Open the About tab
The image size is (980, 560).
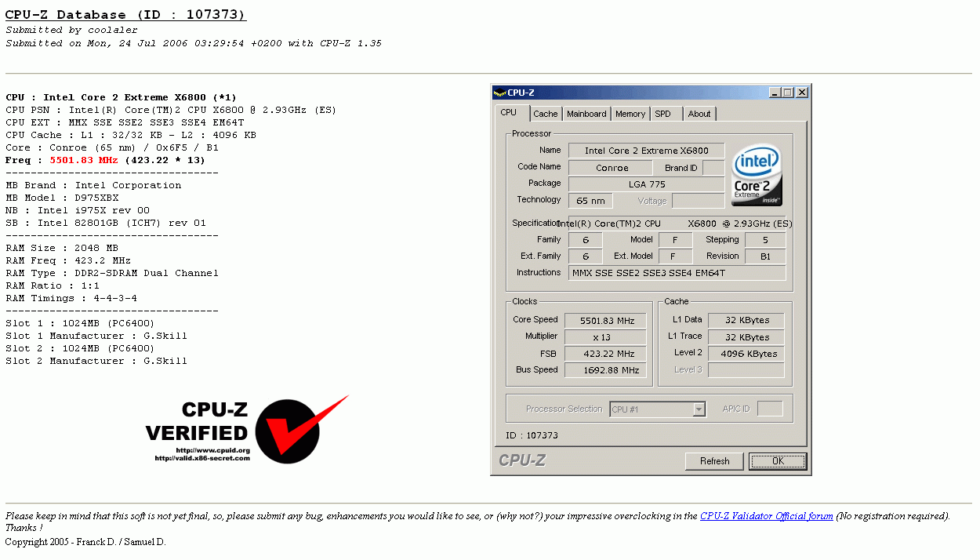click(699, 114)
